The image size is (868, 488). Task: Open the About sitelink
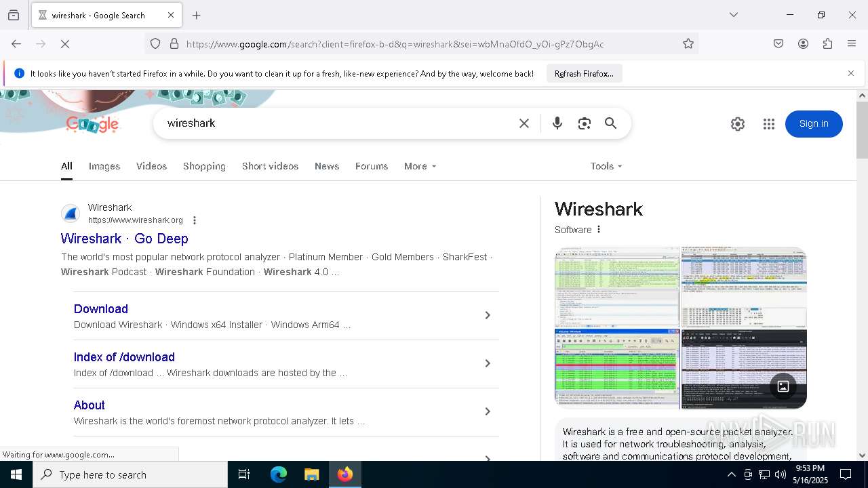tap(89, 405)
